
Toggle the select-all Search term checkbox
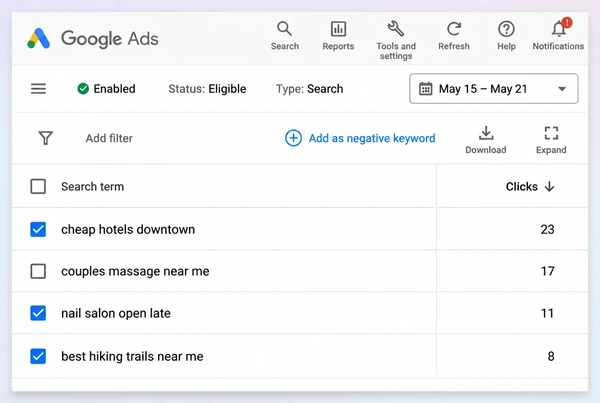pyautogui.click(x=38, y=186)
